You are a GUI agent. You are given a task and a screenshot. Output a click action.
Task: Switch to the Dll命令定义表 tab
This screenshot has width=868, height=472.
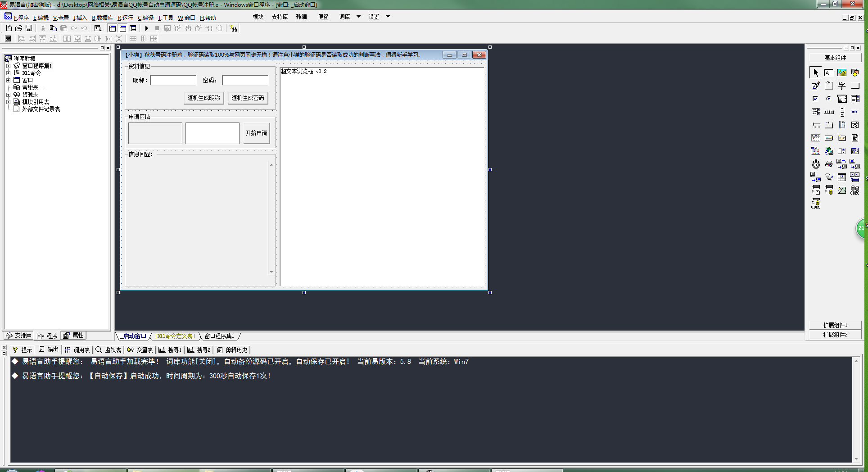coord(175,336)
